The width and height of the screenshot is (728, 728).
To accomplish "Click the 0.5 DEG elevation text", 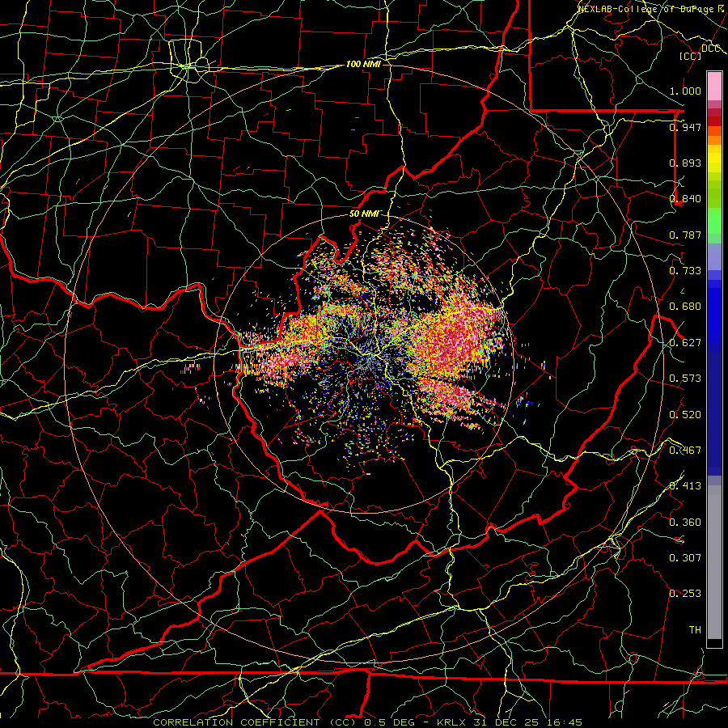I will (x=389, y=722).
